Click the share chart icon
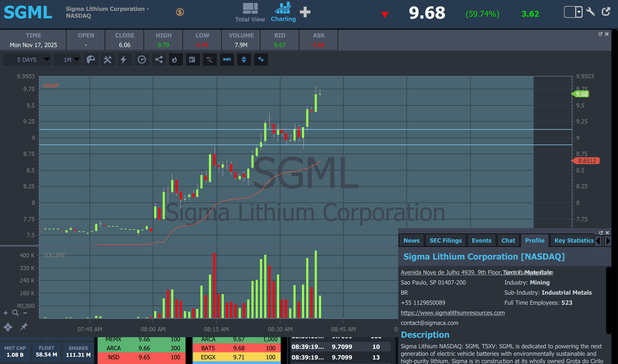This screenshot has height=364, width=618. (x=159, y=60)
